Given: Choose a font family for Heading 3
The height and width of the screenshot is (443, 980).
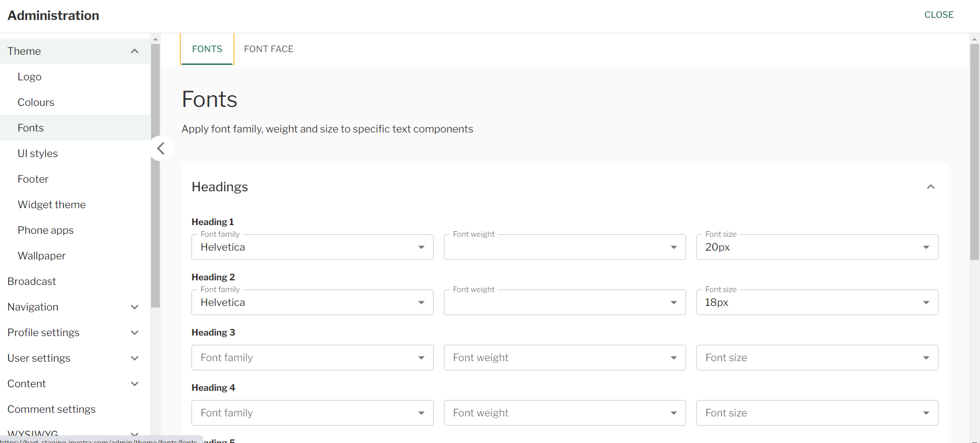Looking at the screenshot, I should tap(312, 358).
